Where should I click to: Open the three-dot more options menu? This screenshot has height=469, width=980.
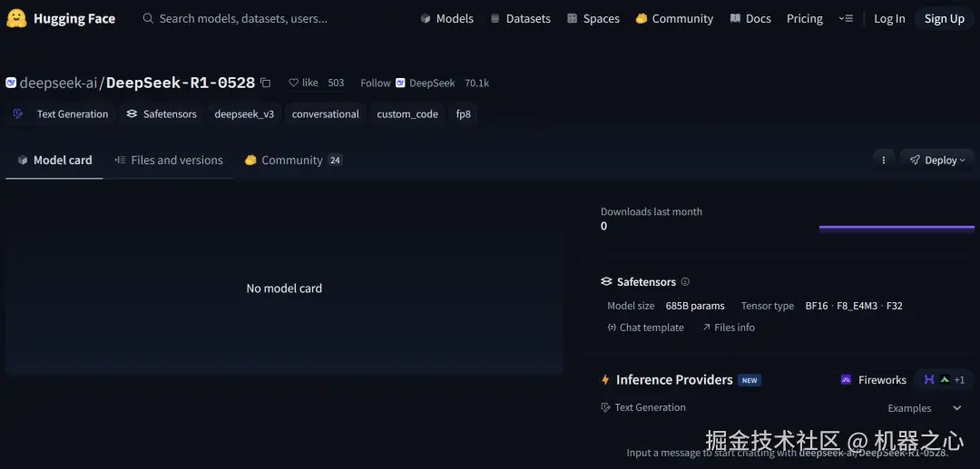tap(883, 161)
